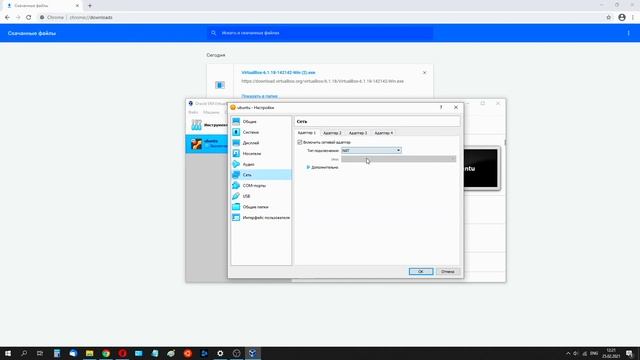Open File Explorer from taskbar
Image resolution: width=640 pixels, height=360 pixels.
point(89,353)
